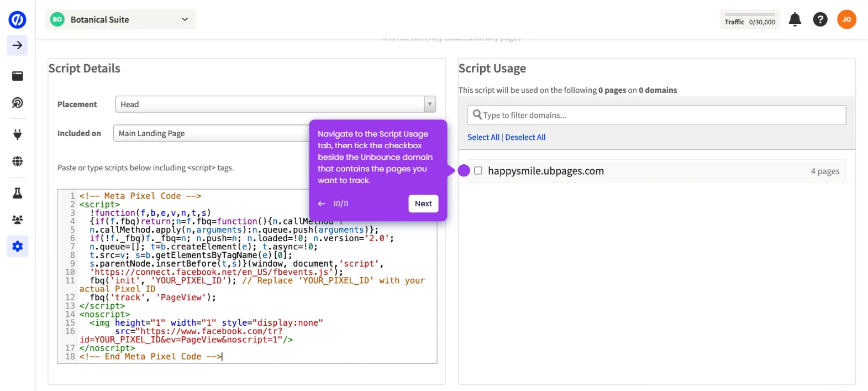Click the Placement label
The image size is (868, 391).
[77, 104]
